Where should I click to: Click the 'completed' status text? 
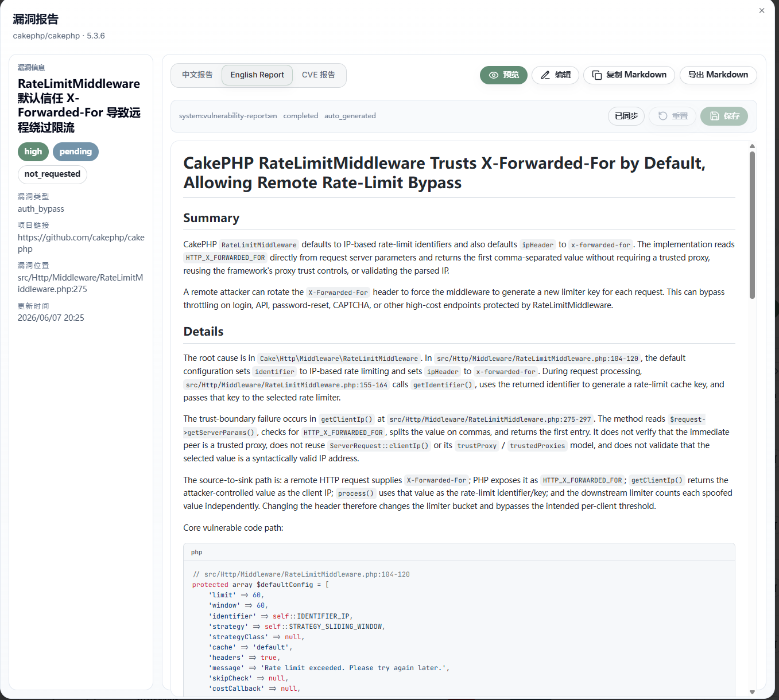(301, 116)
